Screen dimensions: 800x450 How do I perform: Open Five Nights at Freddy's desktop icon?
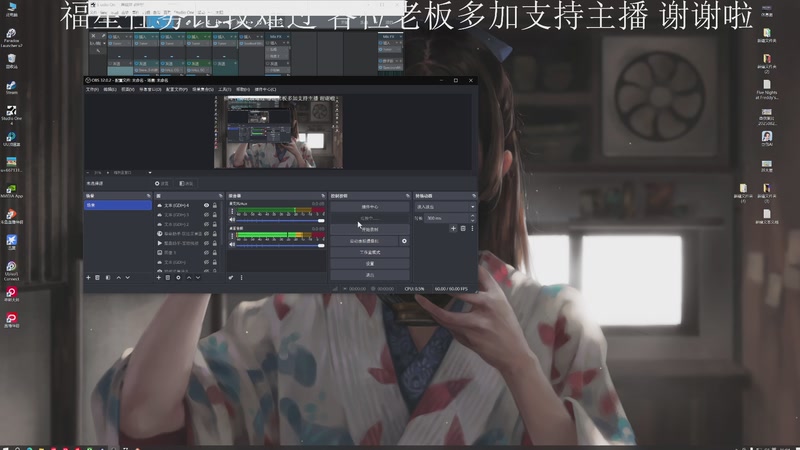click(766, 90)
